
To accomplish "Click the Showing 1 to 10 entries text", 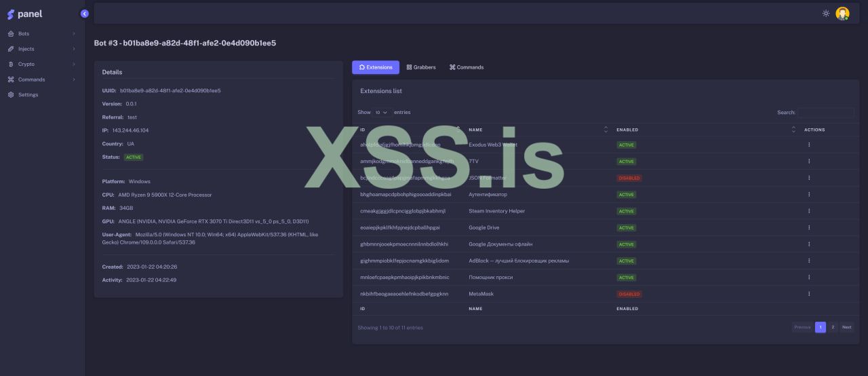I will [390, 328].
